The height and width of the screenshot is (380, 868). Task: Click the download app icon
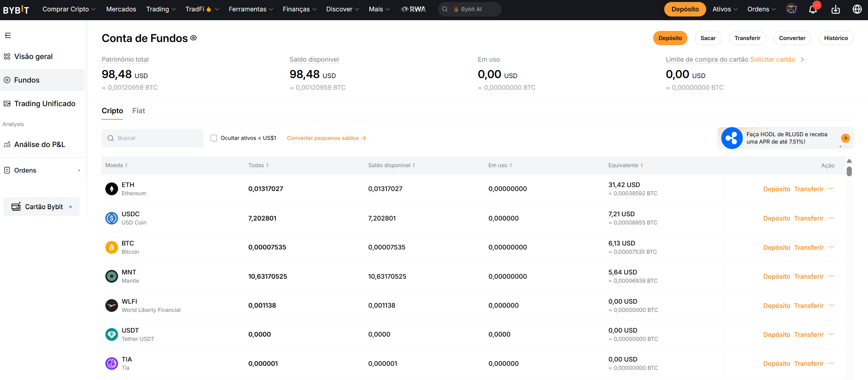point(836,10)
